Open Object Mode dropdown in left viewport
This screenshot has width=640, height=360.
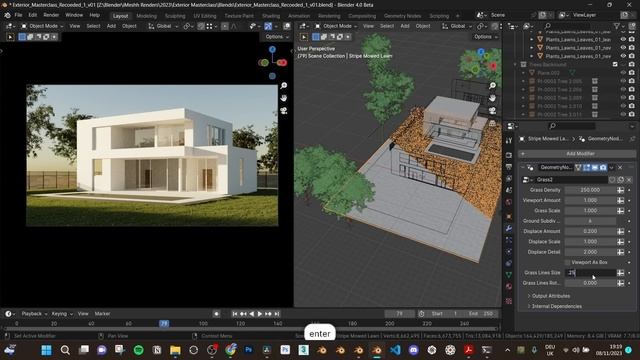click(x=42, y=26)
